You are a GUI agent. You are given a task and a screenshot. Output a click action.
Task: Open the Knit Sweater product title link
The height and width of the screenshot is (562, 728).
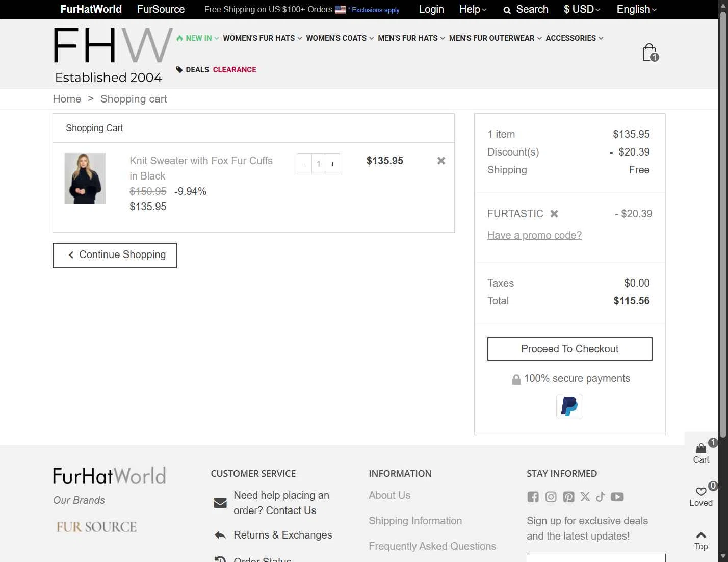(x=201, y=168)
